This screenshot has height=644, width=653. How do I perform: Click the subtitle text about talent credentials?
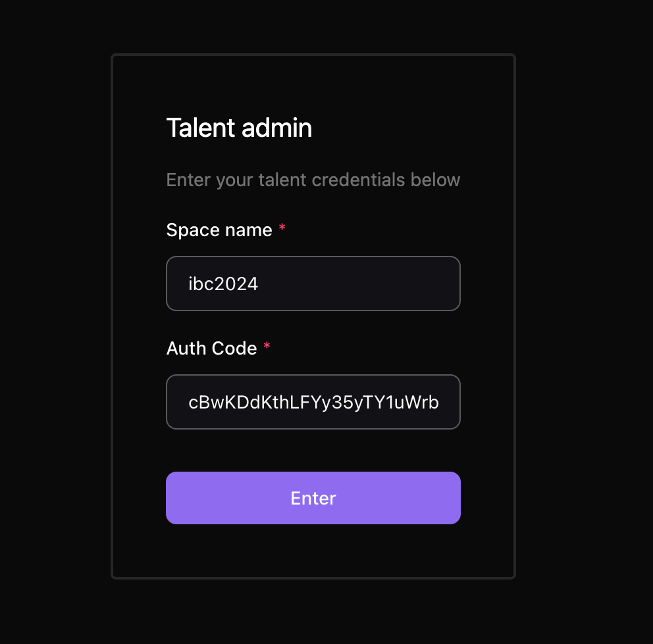point(313,180)
